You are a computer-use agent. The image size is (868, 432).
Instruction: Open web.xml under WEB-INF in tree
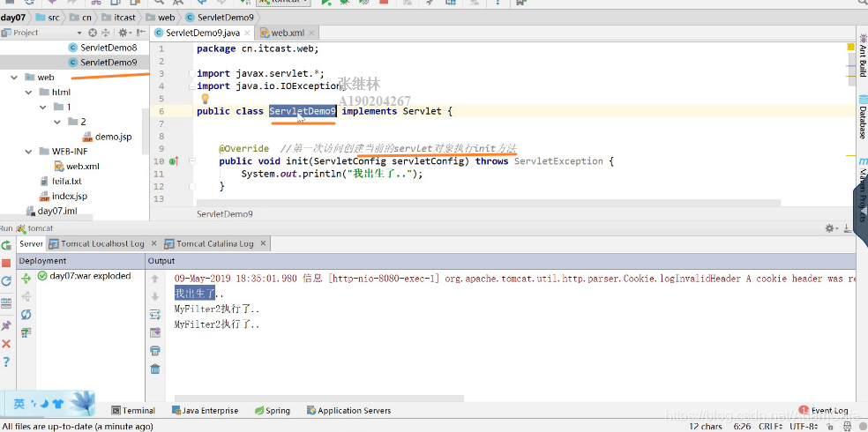[77, 166]
